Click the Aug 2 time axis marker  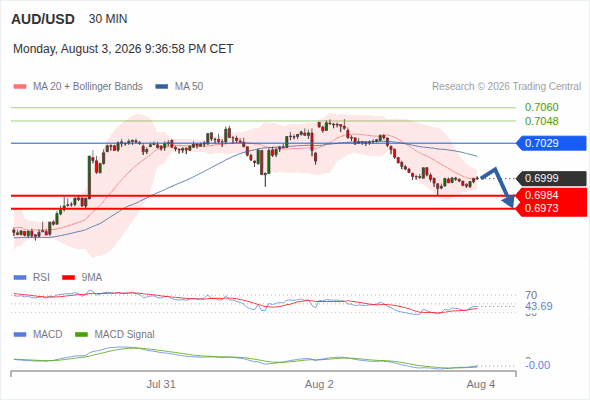tap(319, 384)
